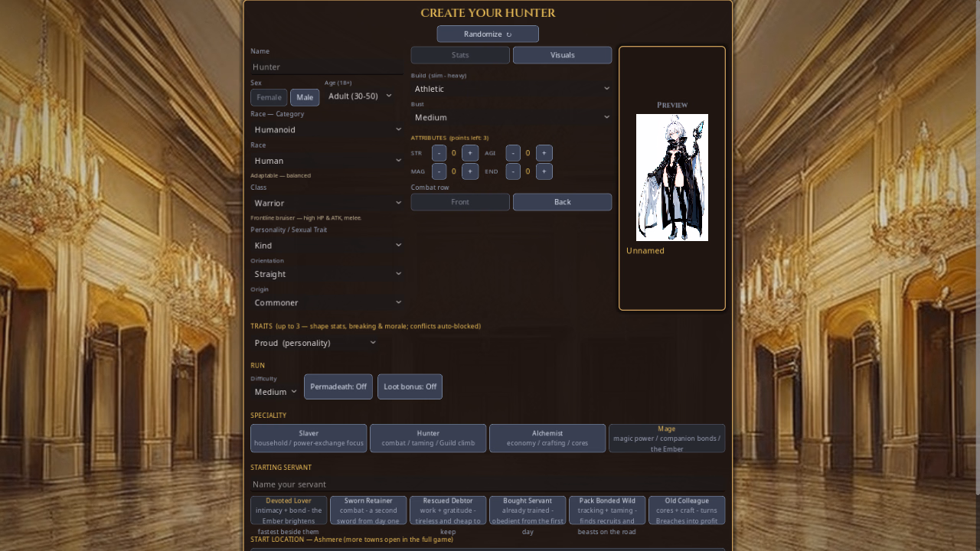Click the Unnamed preview label
This screenshot has height=551, width=980.
point(645,251)
